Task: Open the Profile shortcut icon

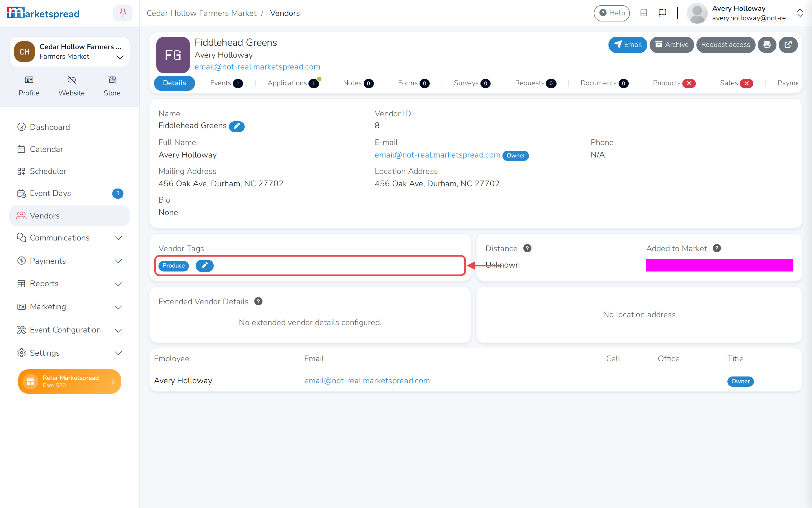Action: (x=29, y=80)
